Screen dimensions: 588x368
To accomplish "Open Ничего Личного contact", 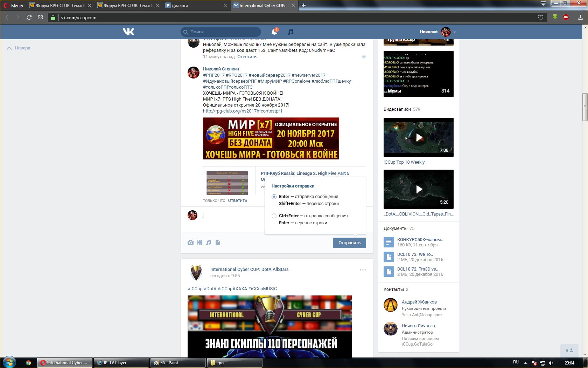I will 418,326.
